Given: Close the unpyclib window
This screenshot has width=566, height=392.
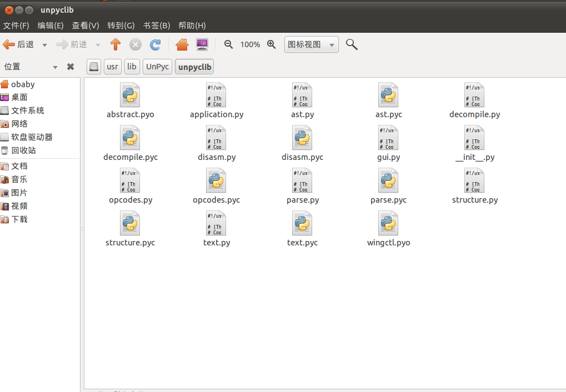Looking at the screenshot, I should click(9, 10).
